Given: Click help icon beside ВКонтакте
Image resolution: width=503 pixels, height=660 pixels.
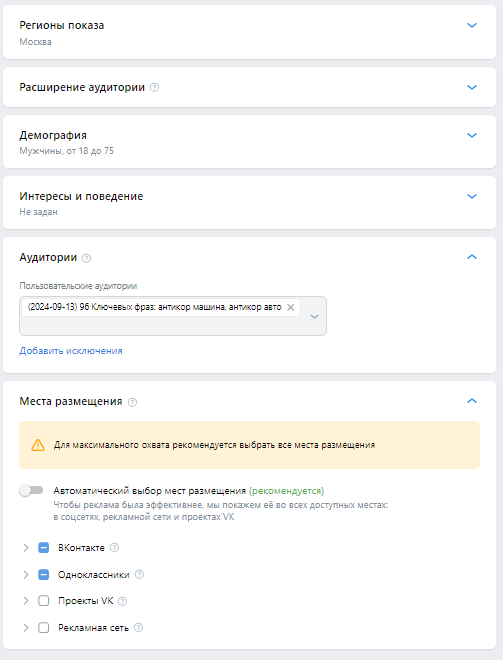Looking at the screenshot, I should [x=114, y=547].
